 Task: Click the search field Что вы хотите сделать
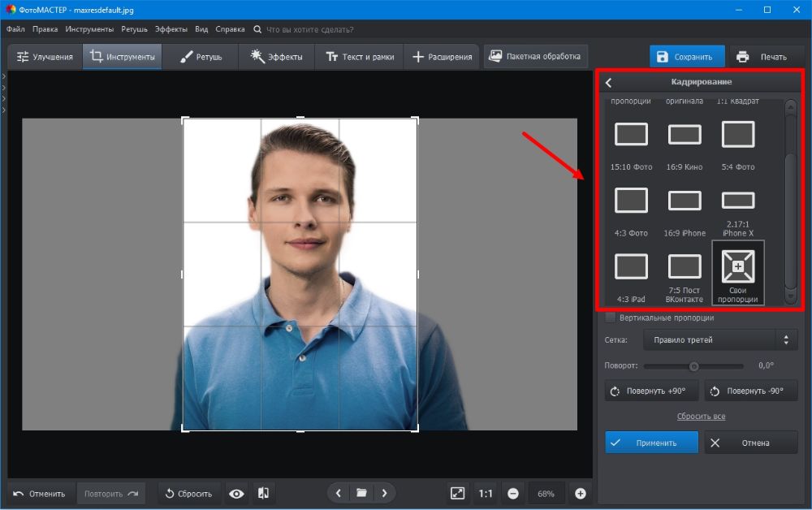(x=309, y=29)
